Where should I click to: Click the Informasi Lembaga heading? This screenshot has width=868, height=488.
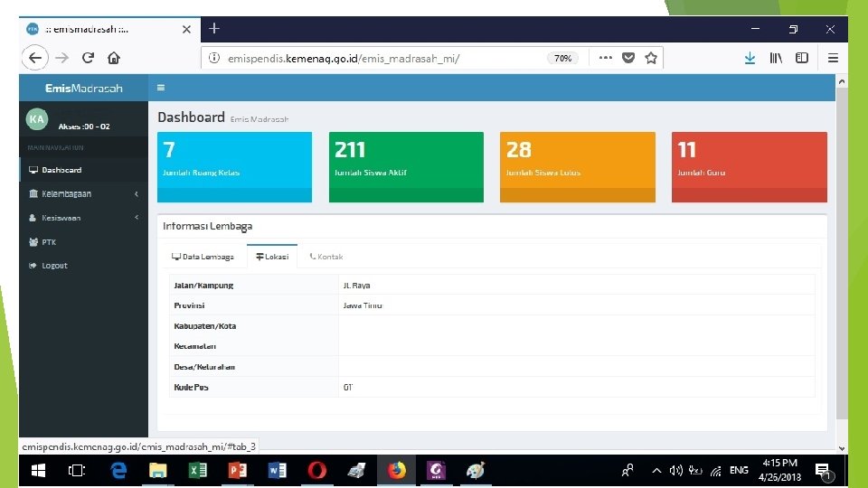tap(208, 226)
